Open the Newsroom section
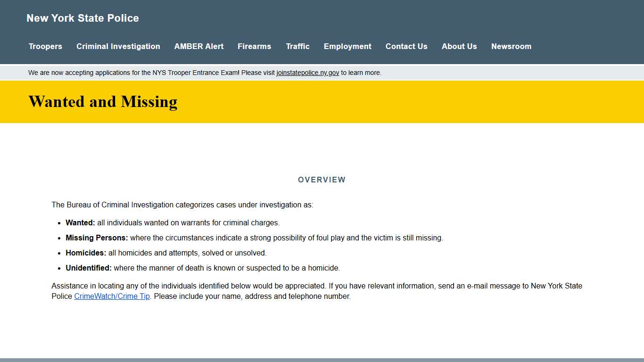 tap(511, 46)
